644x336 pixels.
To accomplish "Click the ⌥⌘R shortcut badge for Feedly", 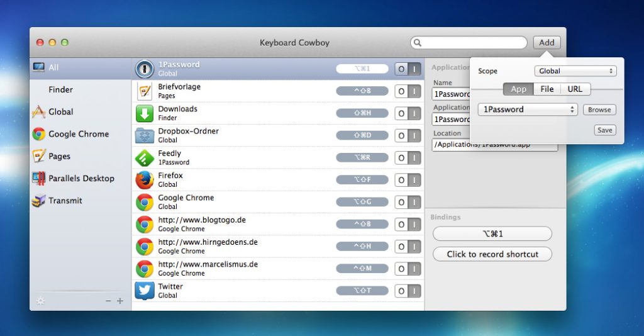I will (x=362, y=157).
